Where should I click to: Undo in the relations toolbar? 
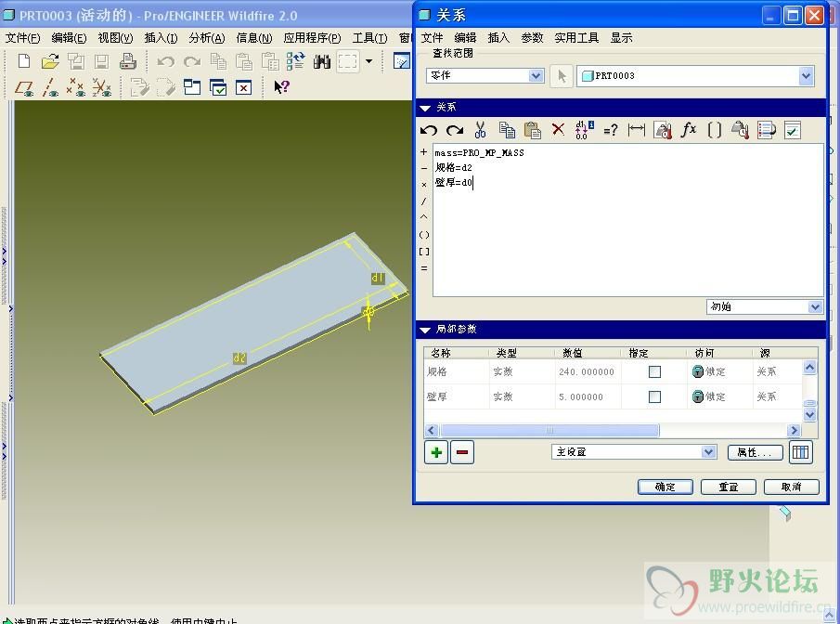coord(429,130)
